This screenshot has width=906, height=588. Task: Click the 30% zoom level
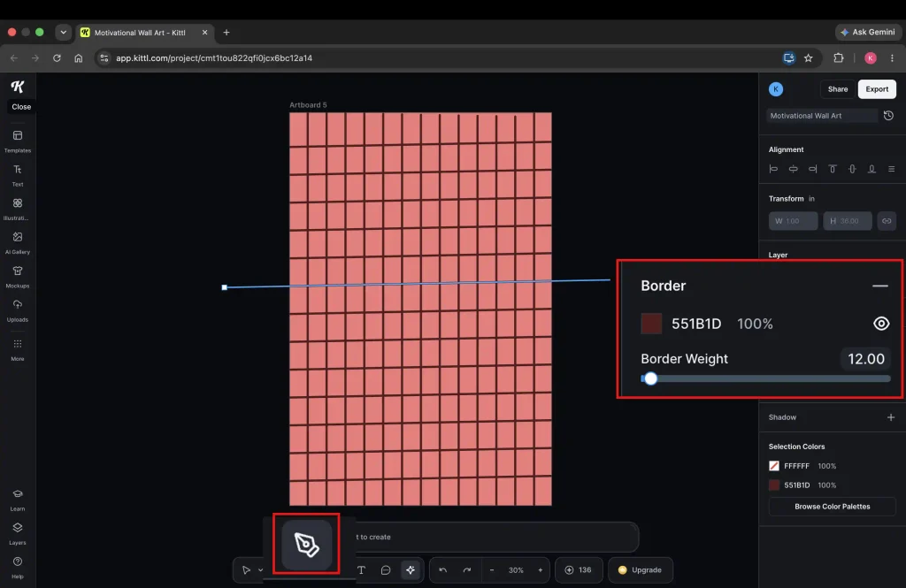(516, 570)
